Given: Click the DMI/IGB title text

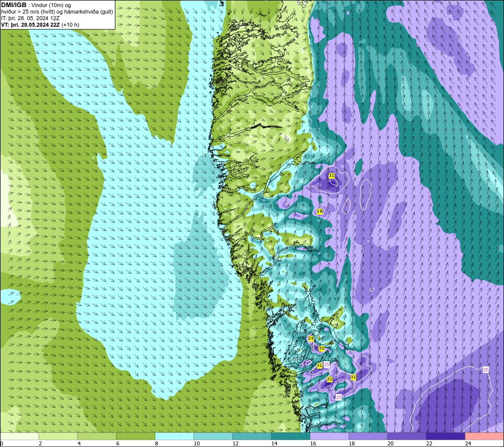Looking at the screenshot, I should (14, 5).
